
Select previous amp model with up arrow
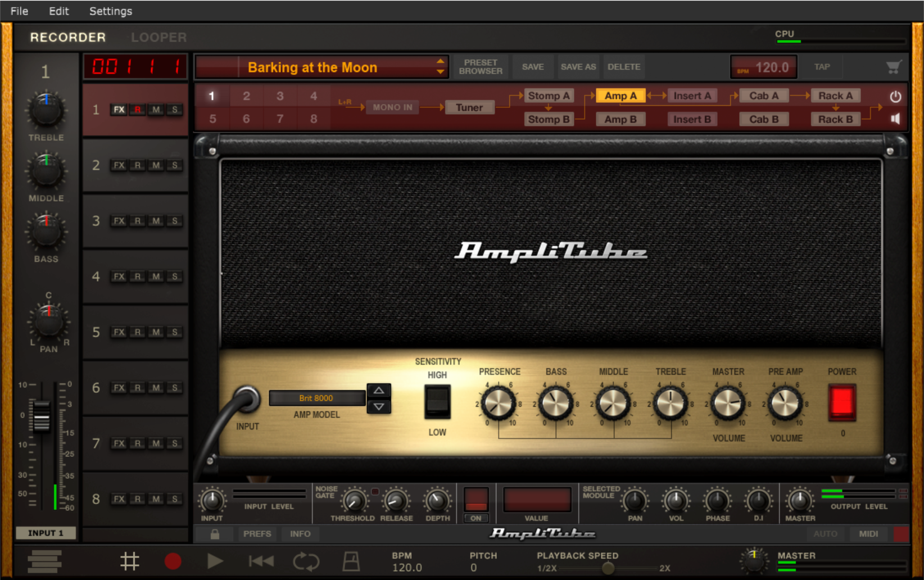point(379,391)
